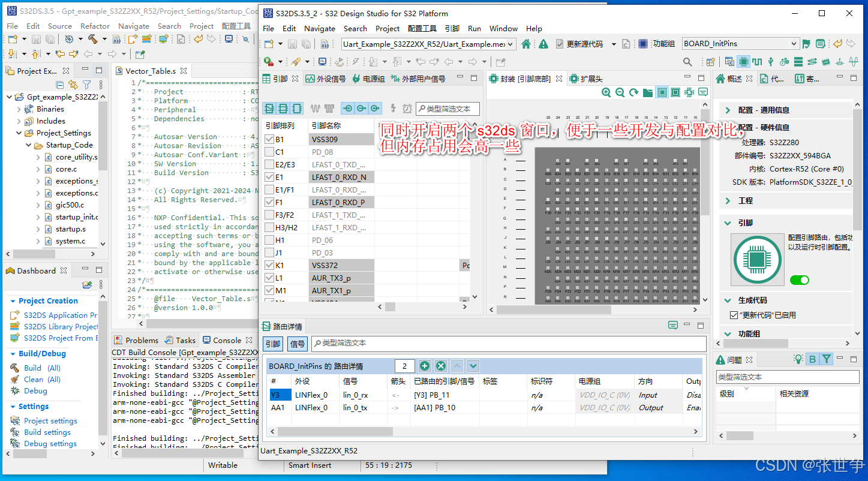Toggle the 更新源代码 checkbox in toolbar
This screenshot has width=868, height=481.
point(559,44)
